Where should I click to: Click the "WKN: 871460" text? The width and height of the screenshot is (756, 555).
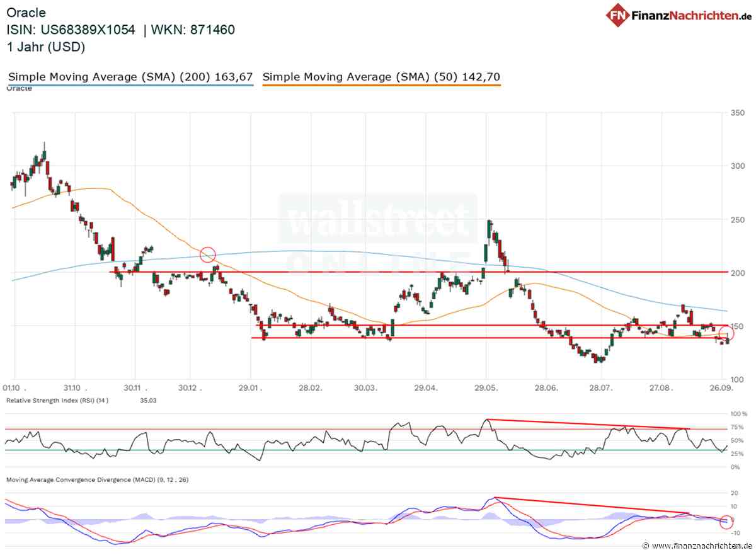tap(193, 30)
